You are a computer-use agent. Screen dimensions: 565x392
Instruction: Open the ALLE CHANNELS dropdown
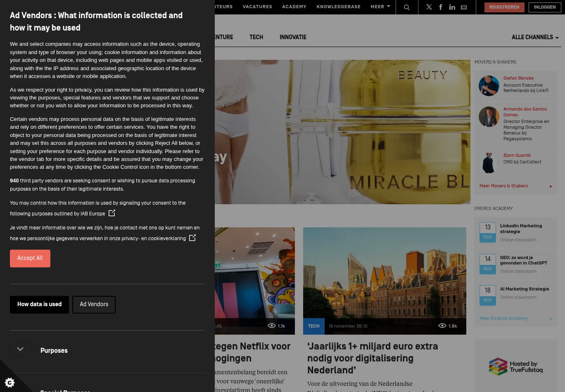pyautogui.click(x=535, y=38)
